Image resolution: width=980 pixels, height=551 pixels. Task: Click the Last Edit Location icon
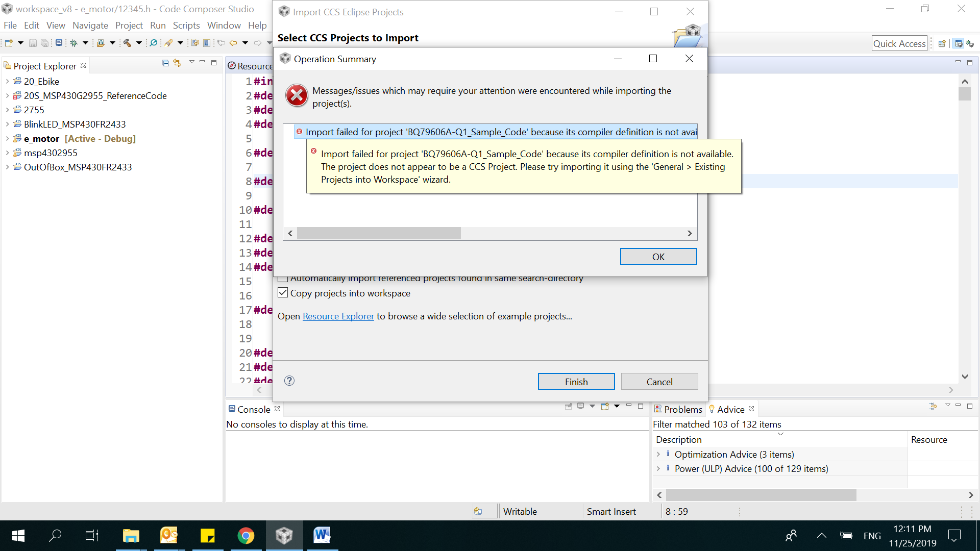[x=221, y=43]
